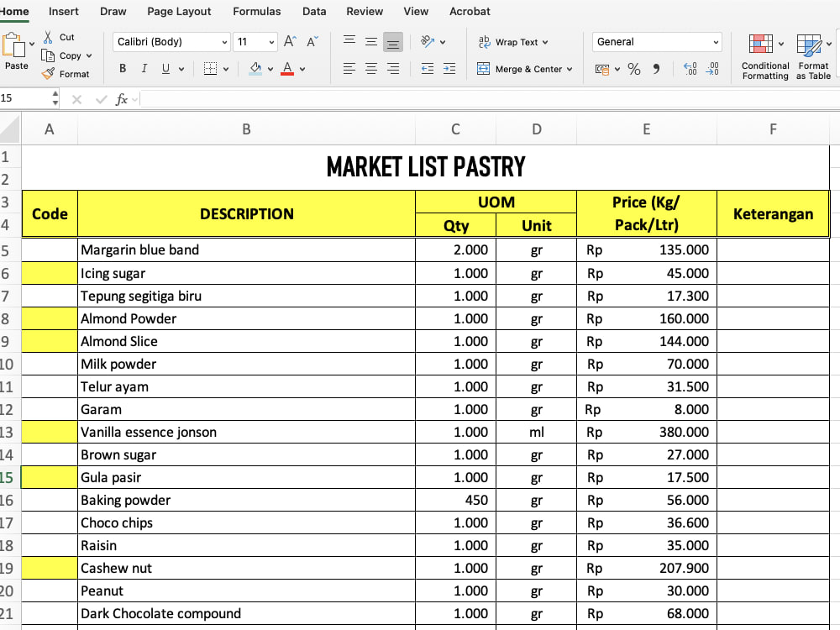Align text to top
840x630 pixels.
pyautogui.click(x=349, y=41)
